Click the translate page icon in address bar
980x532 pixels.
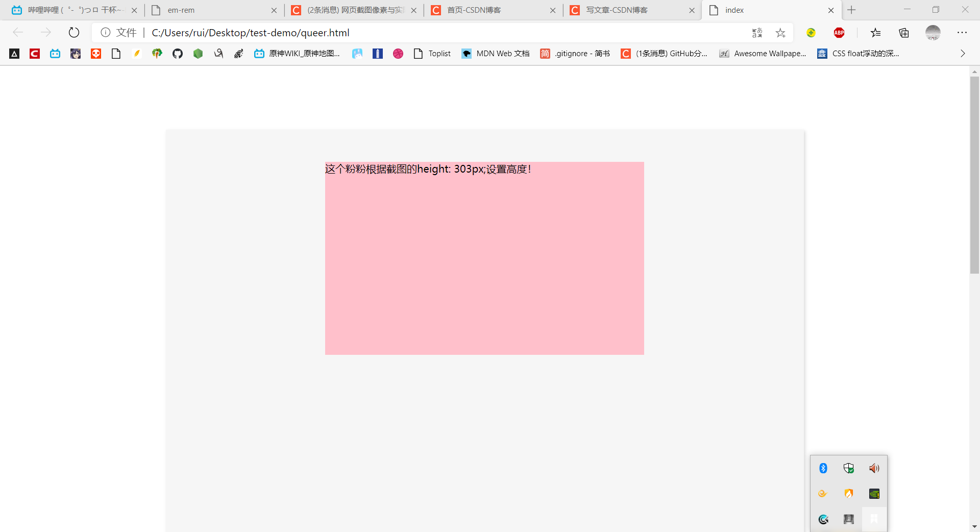coord(757,33)
